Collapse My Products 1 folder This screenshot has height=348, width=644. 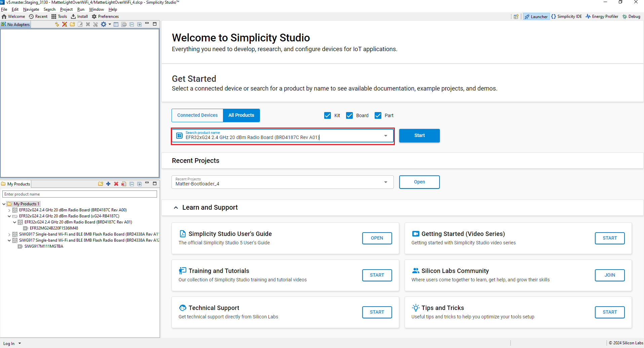(4, 204)
